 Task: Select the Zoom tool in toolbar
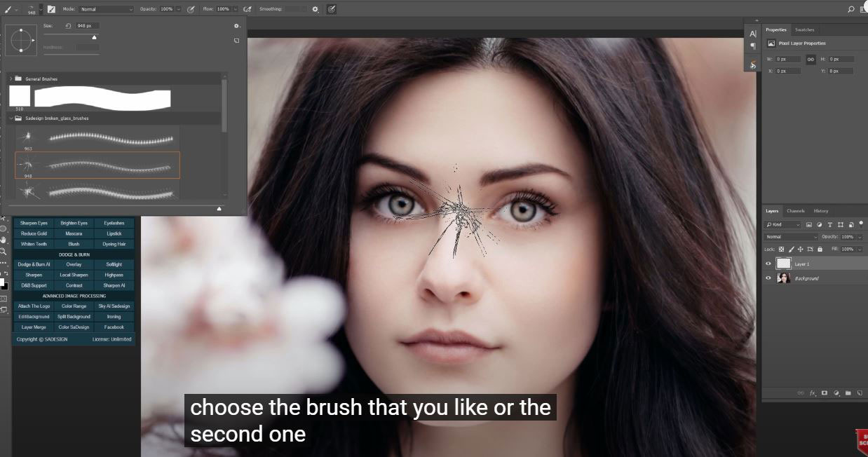[4, 251]
